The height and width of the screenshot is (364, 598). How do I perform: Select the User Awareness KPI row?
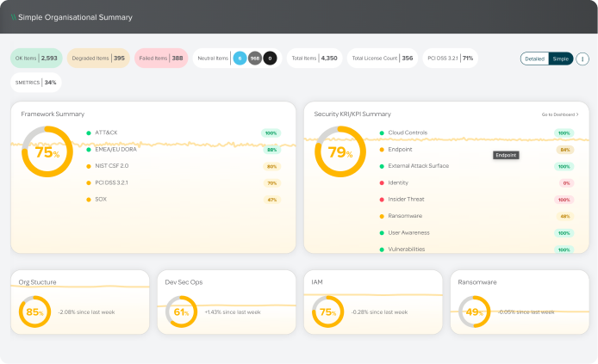[x=477, y=232]
